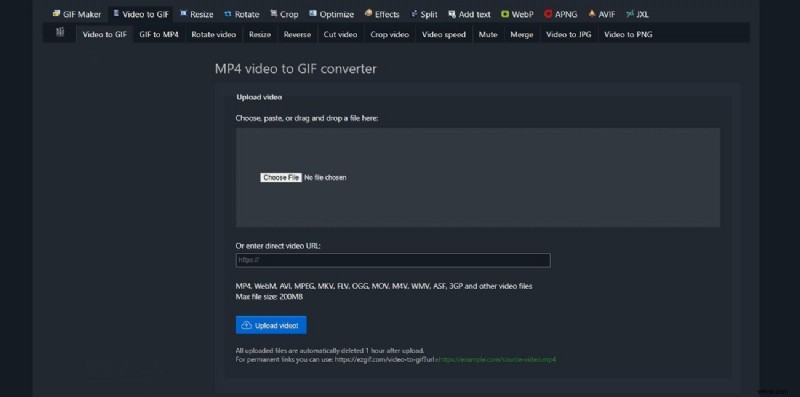Click the Resize icon in top menu
The height and width of the screenshot is (397, 800).
tap(184, 14)
